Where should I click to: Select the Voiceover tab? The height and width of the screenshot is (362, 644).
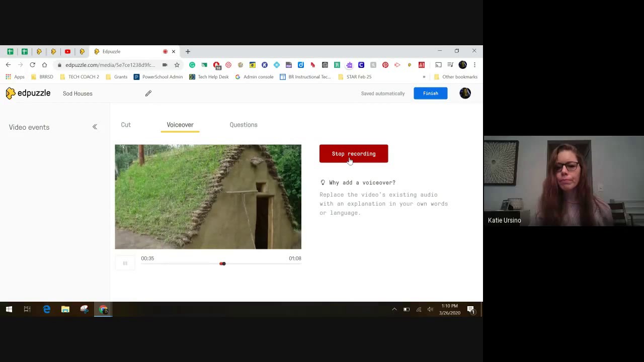(180, 125)
